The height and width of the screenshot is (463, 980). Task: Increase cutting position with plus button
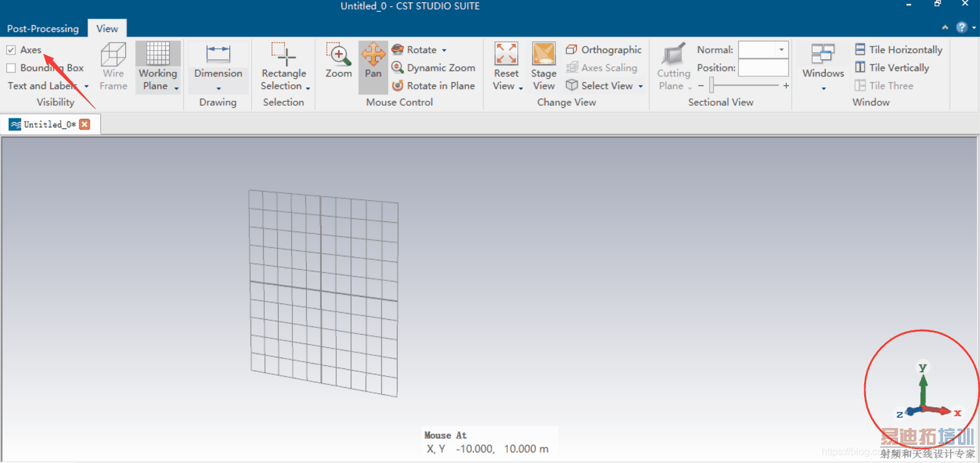click(786, 86)
